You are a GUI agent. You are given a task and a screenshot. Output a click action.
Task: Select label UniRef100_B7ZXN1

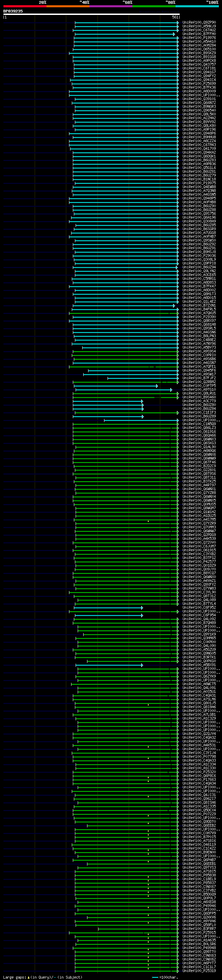(x=199, y=306)
